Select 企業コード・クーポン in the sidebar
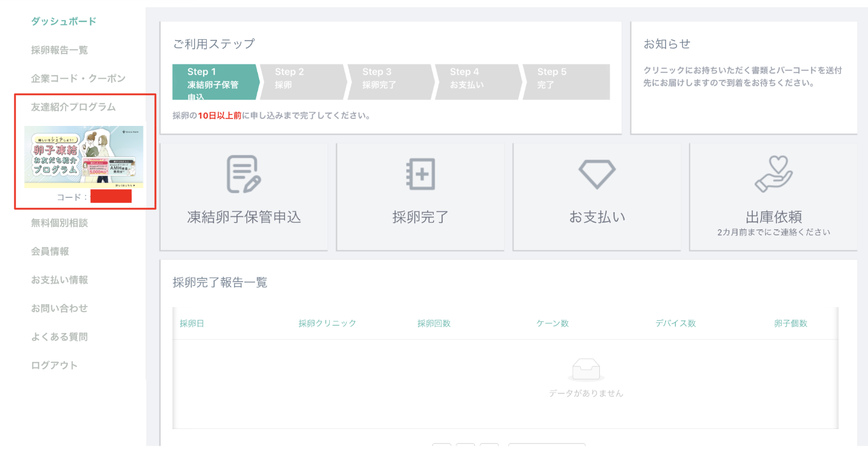Viewport: 868px width, 452px height. tap(78, 78)
